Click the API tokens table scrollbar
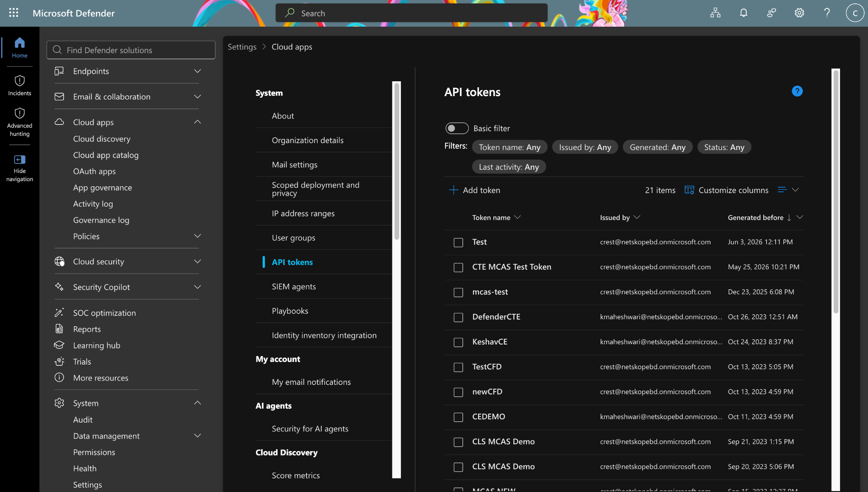868x492 pixels. click(x=836, y=192)
